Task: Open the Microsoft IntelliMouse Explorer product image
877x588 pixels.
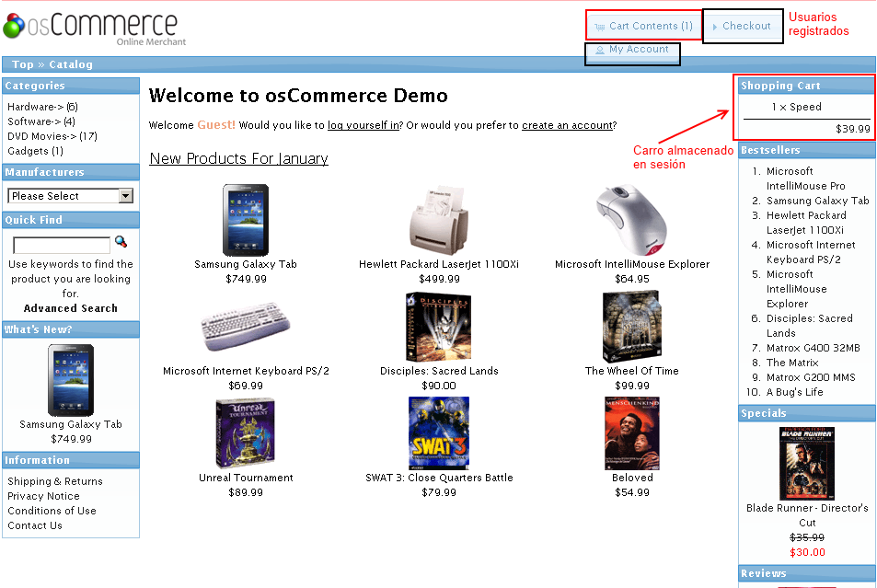Action: 631,219
